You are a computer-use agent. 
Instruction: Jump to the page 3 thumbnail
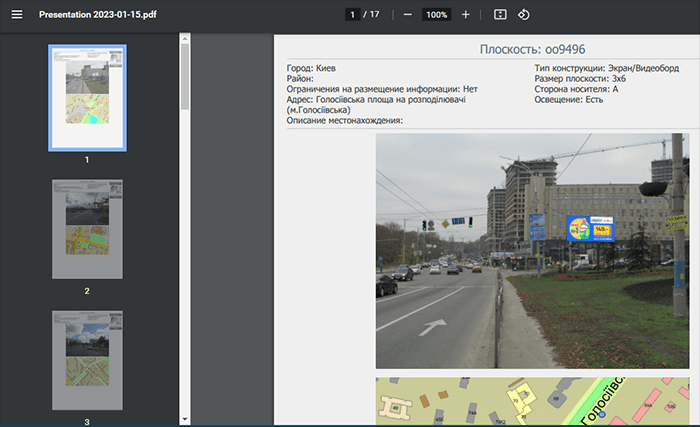87,360
